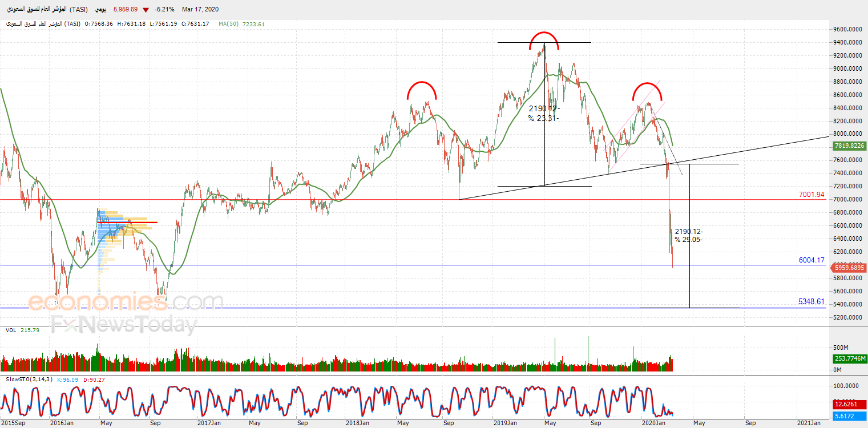Select the 6004.17 blue level label
868x428 pixels.
(x=812, y=260)
